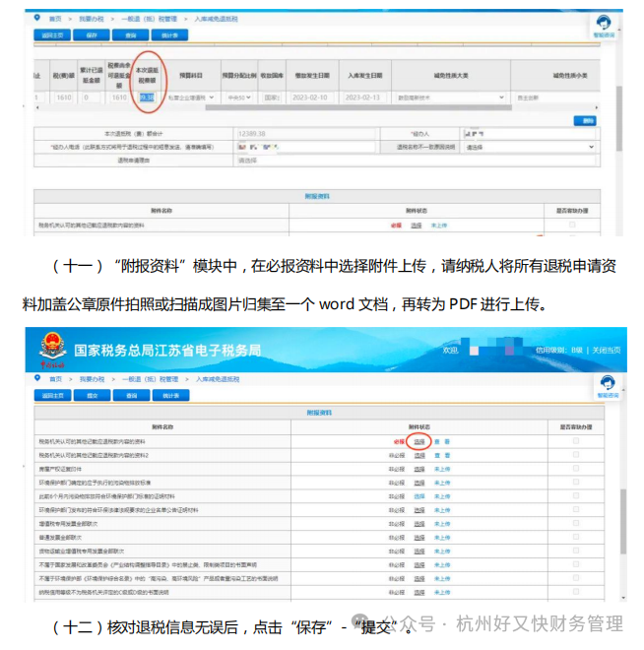
Task: Tick the 是否容缺办理 checkbox in the page with 保存
Action: (x=572, y=225)
